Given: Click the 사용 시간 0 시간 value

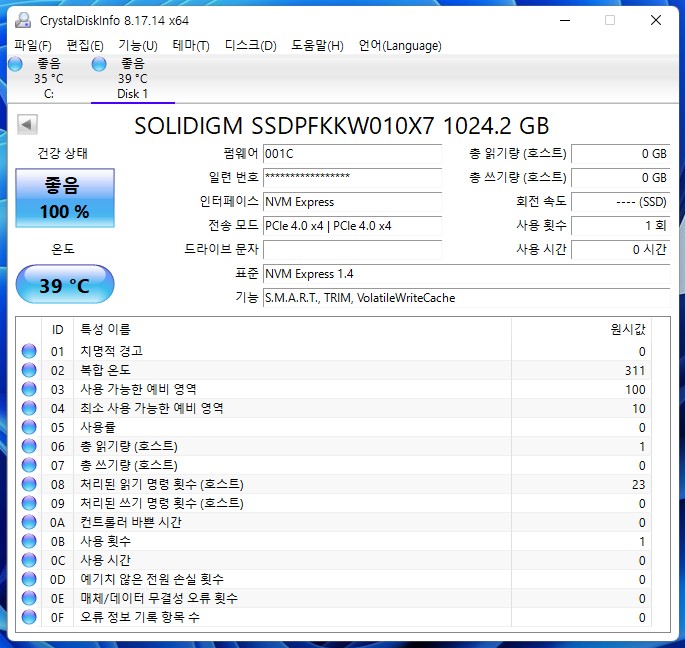Looking at the screenshot, I should (620, 250).
